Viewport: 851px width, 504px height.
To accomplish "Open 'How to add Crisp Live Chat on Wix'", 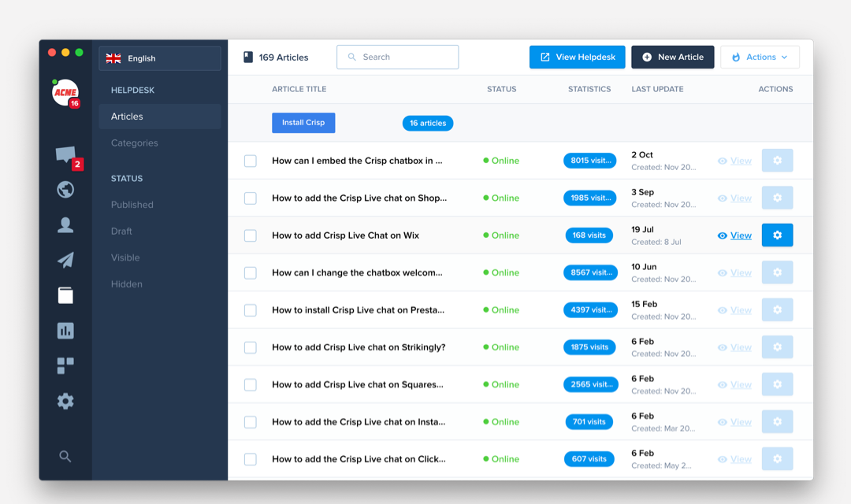I will pyautogui.click(x=346, y=235).
